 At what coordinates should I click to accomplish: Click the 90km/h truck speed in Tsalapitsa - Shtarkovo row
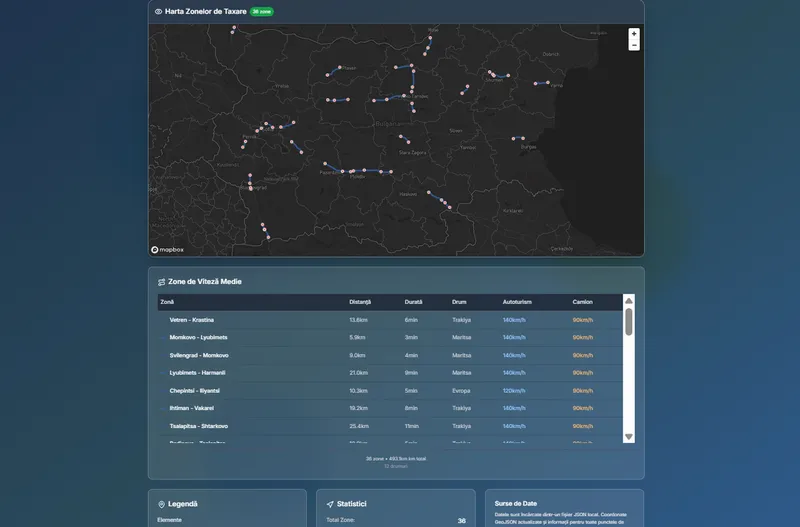[x=583, y=426]
